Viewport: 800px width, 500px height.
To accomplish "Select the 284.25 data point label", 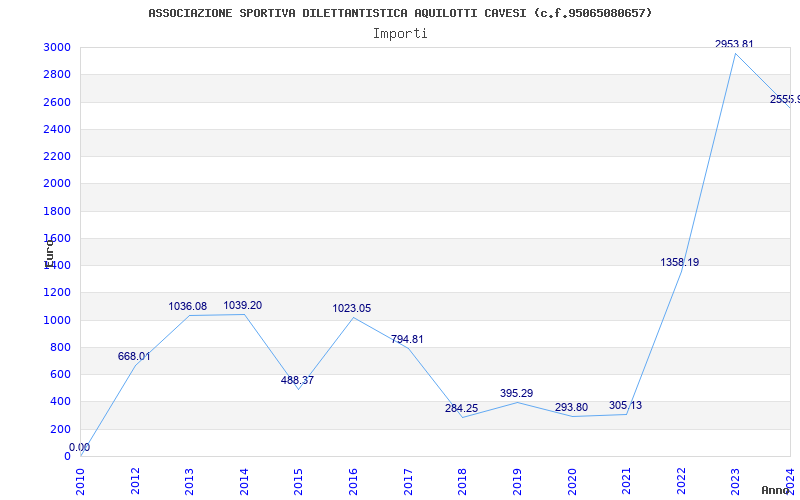I will tap(461, 408).
